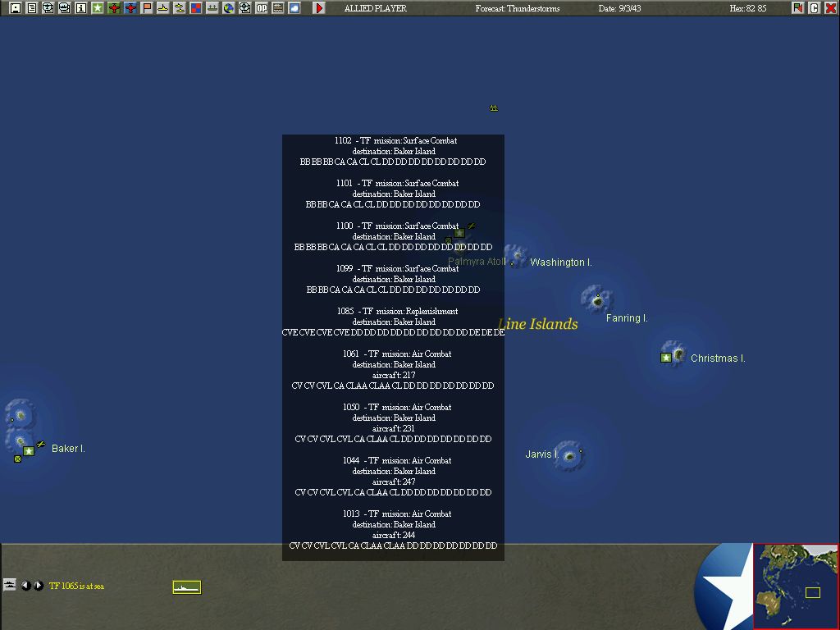
Task: Click TF 1050 Air Combat entry
Action: [393, 423]
